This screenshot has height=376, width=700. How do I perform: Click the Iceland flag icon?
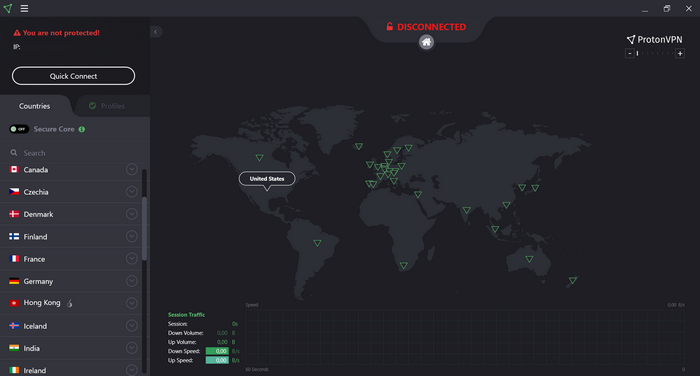14,326
